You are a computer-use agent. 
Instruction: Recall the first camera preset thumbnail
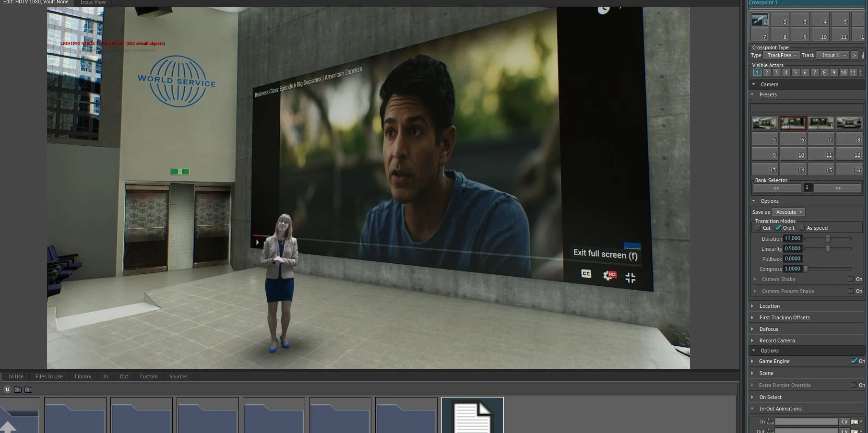tap(765, 123)
